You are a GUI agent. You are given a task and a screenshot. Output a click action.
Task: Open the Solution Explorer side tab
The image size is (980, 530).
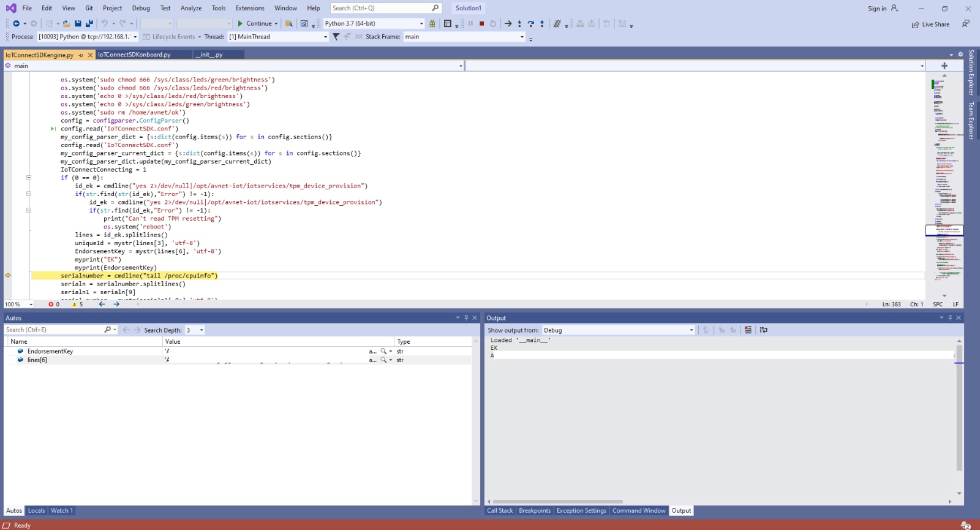(x=971, y=72)
